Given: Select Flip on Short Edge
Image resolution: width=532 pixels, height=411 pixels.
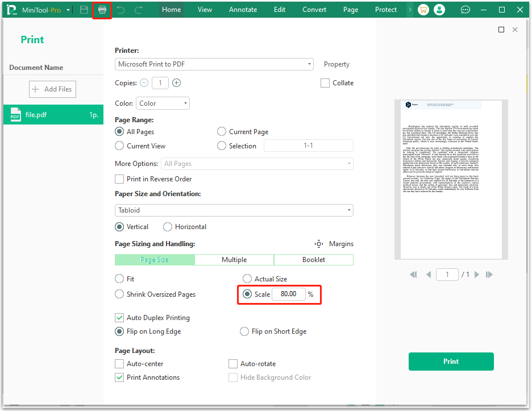Looking at the screenshot, I should (244, 331).
